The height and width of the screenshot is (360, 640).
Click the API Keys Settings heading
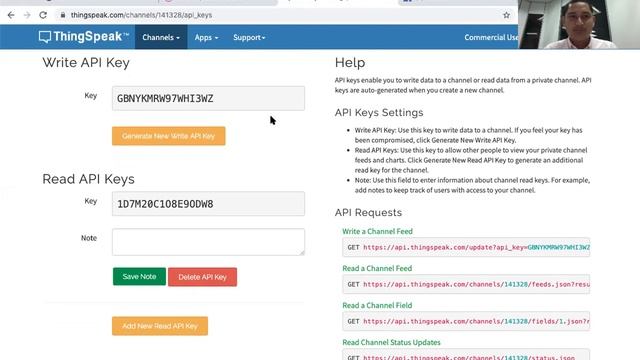pyautogui.click(x=379, y=113)
